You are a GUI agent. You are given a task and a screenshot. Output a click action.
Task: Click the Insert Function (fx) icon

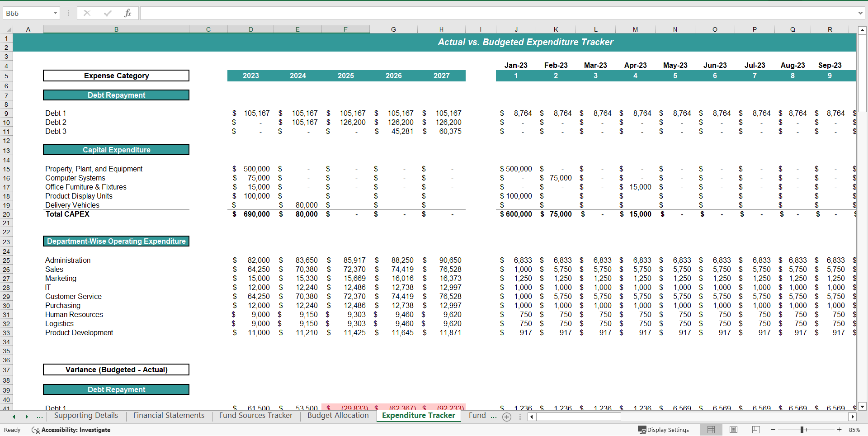128,13
